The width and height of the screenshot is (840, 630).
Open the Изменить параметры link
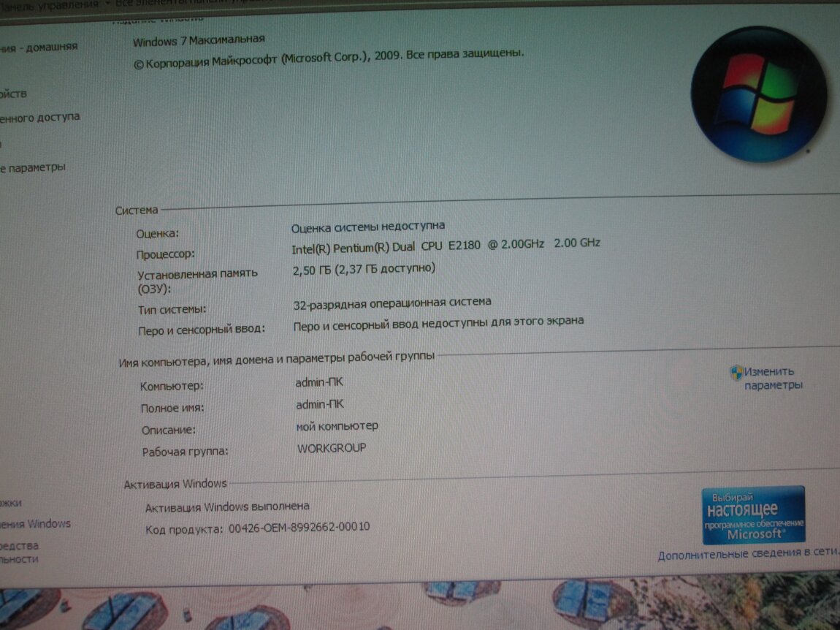(773, 378)
